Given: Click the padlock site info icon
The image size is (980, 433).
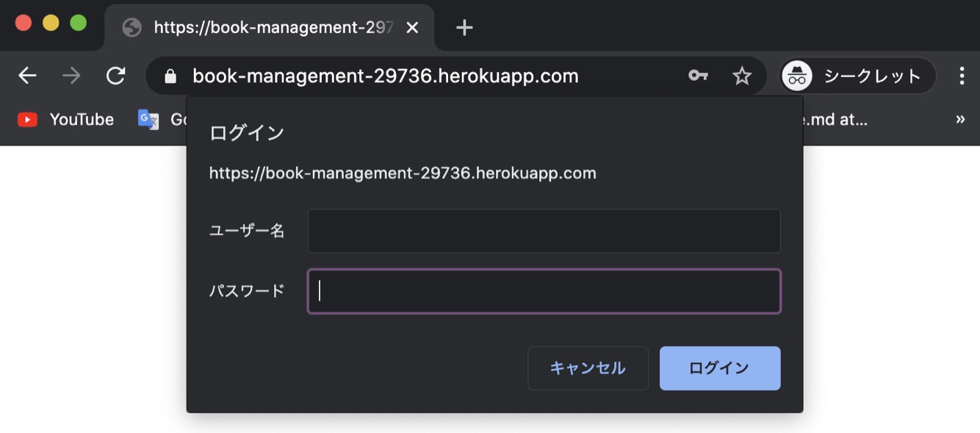Looking at the screenshot, I should click(x=170, y=76).
